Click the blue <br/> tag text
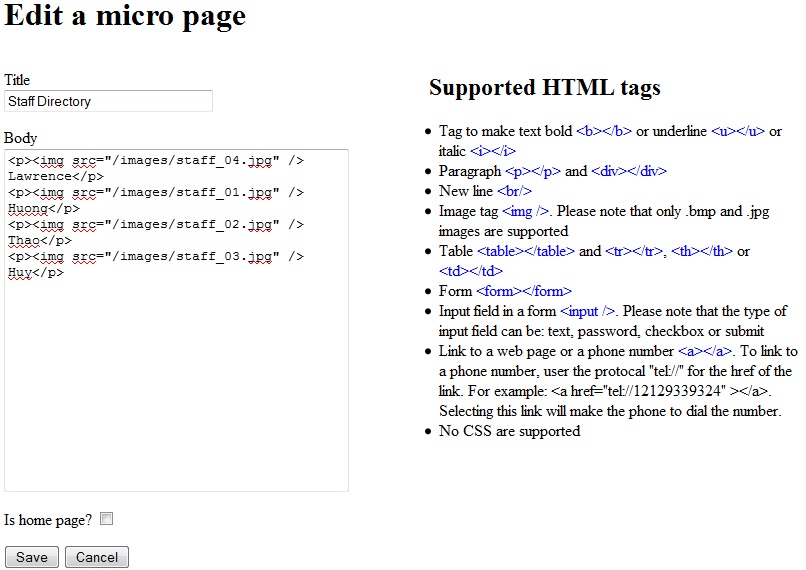This screenshot has width=806, height=570. 514,191
